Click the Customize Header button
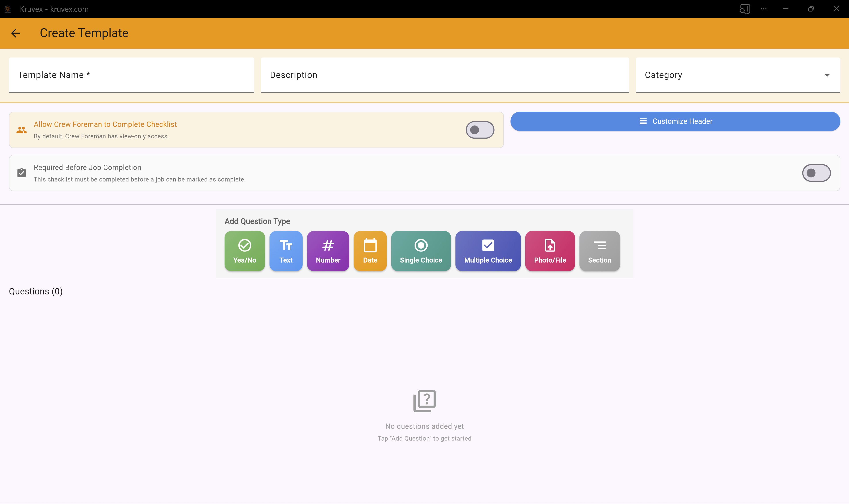 (x=675, y=121)
